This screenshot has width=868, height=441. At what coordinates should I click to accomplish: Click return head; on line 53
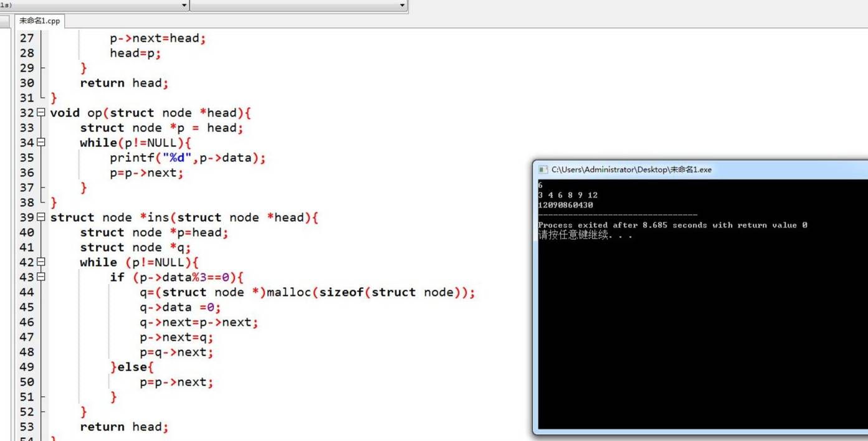pyautogui.click(x=124, y=427)
